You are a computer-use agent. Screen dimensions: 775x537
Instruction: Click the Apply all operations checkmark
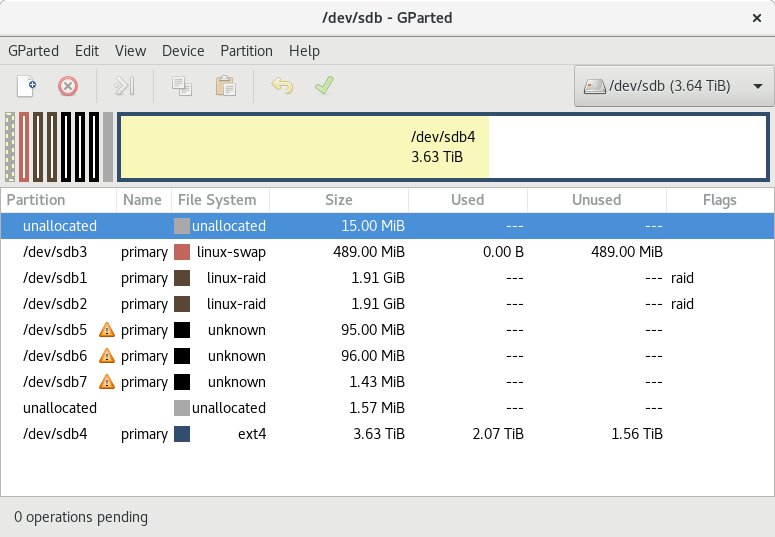[324, 86]
